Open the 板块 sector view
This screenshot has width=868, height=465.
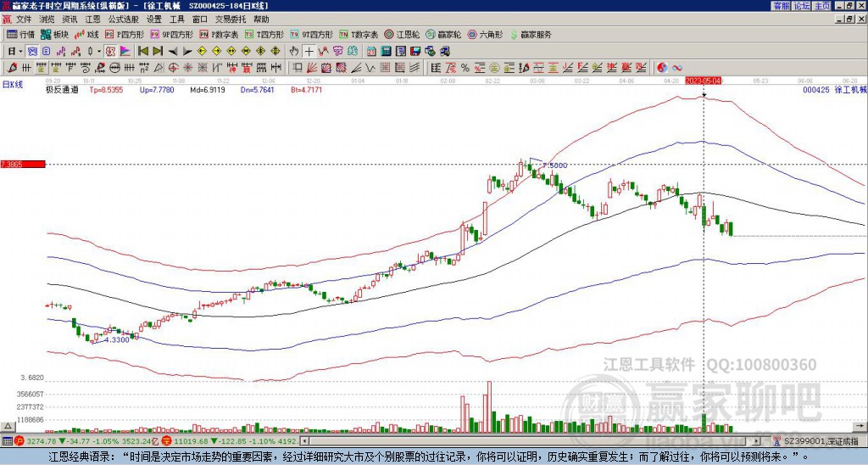(54, 34)
